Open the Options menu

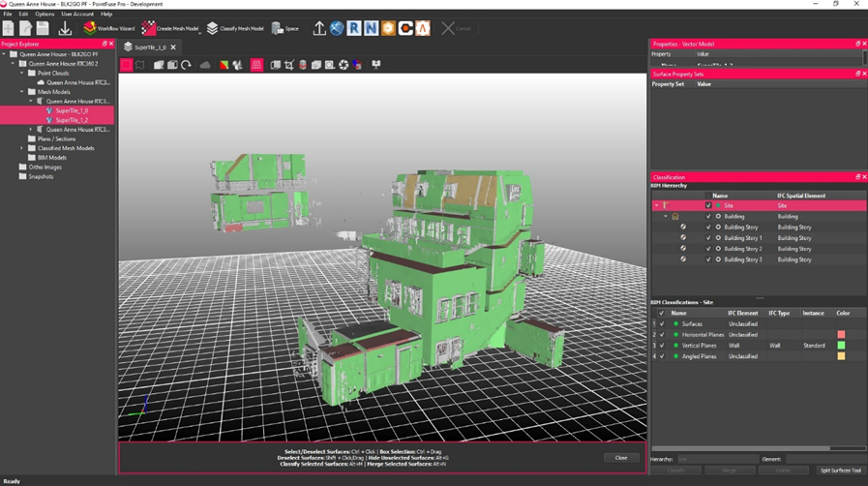(45, 15)
